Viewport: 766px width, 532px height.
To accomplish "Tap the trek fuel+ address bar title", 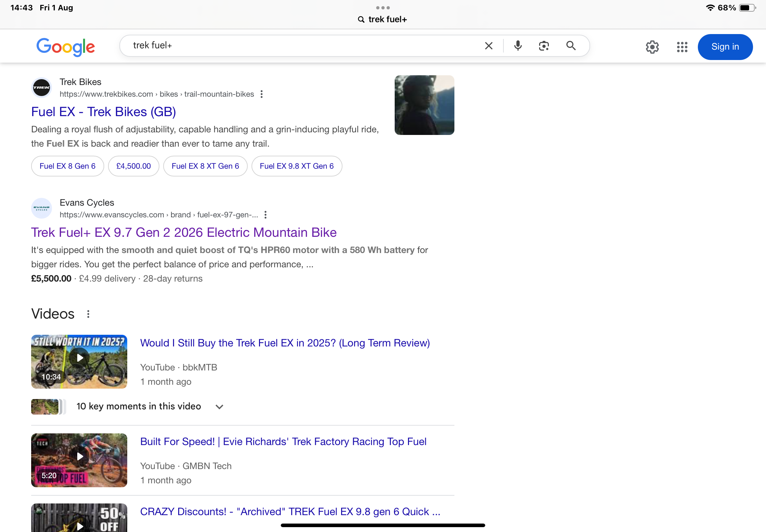I will click(x=388, y=19).
